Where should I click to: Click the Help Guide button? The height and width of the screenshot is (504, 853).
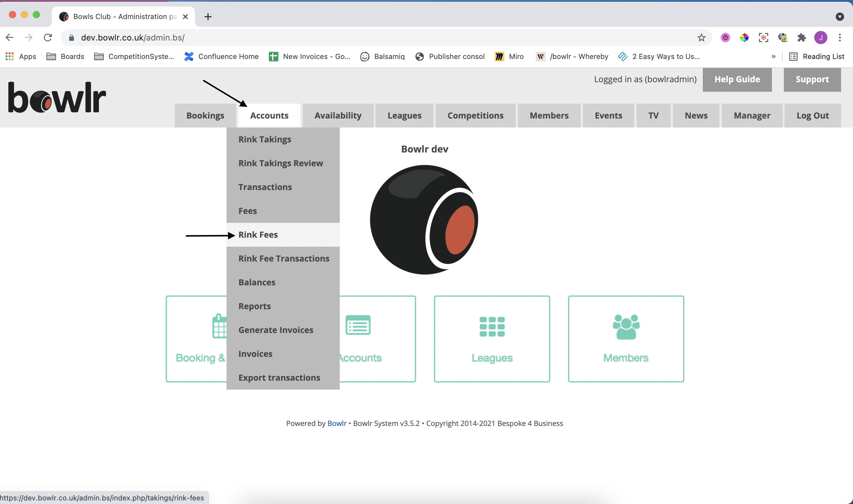[737, 80]
